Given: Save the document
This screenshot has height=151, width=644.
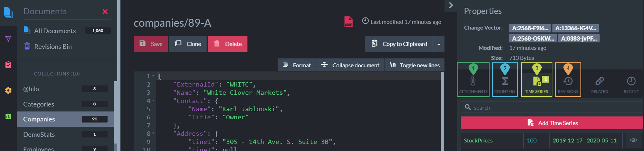Looking at the screenshot, I should point(151,44).
